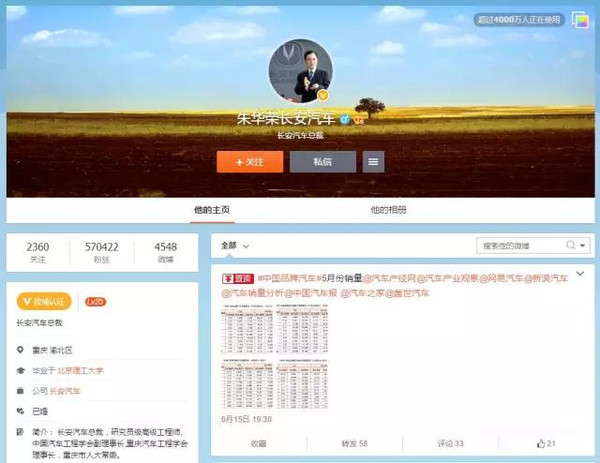Open the @汽车之家 mention
Image resolution: width=600 pixels, height=463 pixels.
tap(362, 293)
